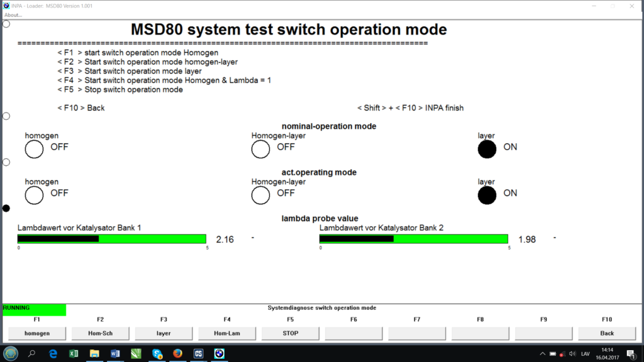Click left-edge circle beside F10 Back line
Viewport: 644px width, 362px height.
point(6,116)
